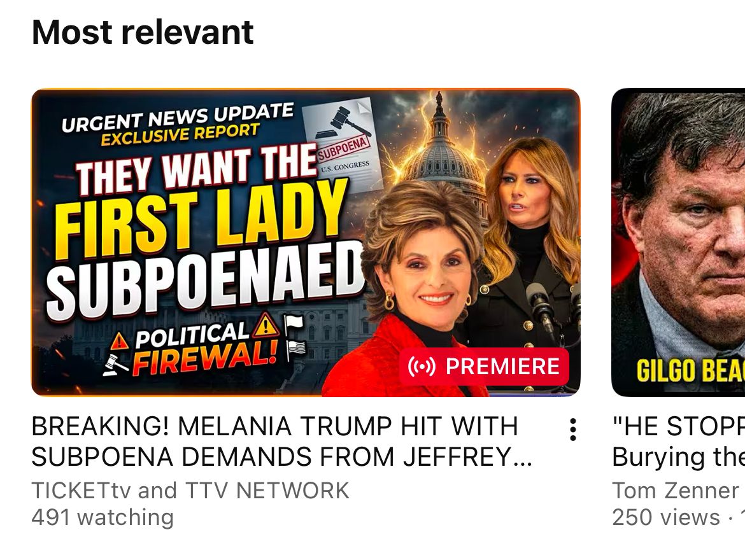Image resolution: width=745 pixels, height=560 pixels.
Task: Click the small orange warning triangle left of POLITICAL
Action: tap(119, 341)
